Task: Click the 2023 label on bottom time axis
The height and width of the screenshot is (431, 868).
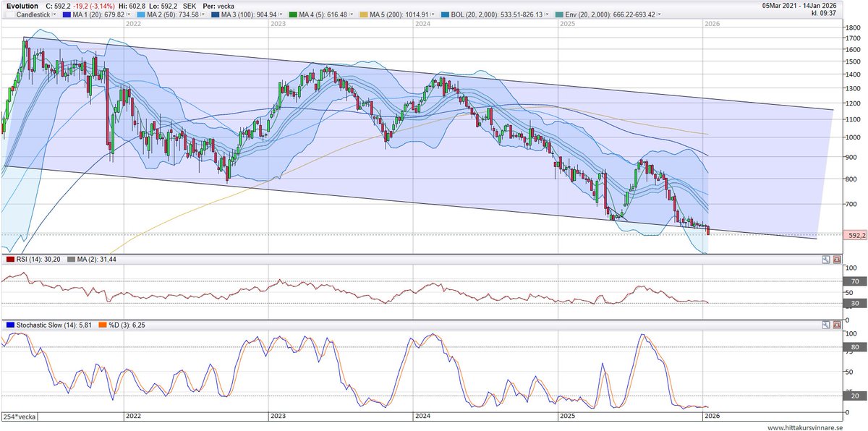Action: coord(278,417)
